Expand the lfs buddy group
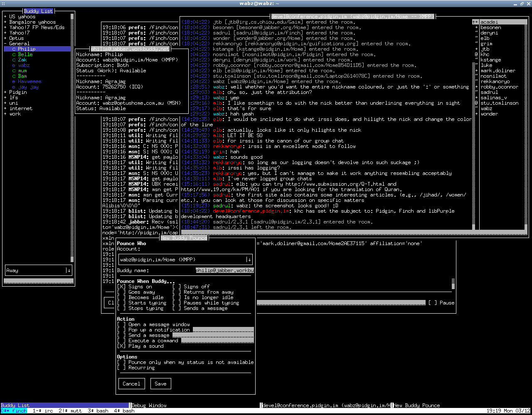The image size is (532, 415). point(5,98)
